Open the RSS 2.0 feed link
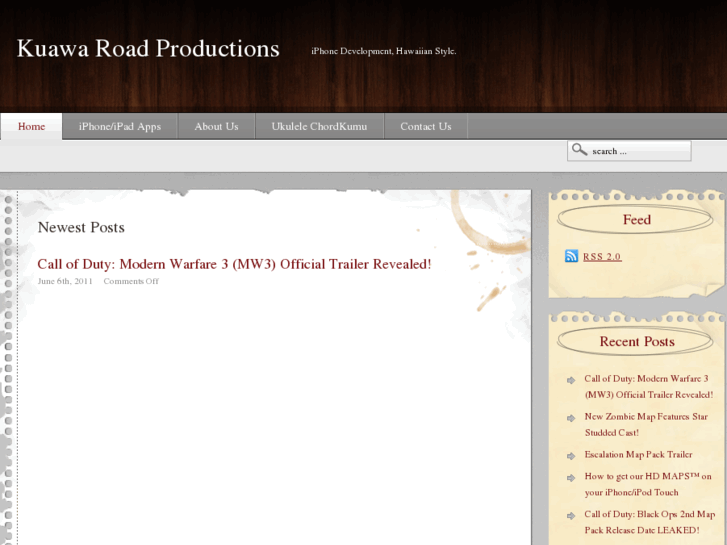 (x=602, y=256)
